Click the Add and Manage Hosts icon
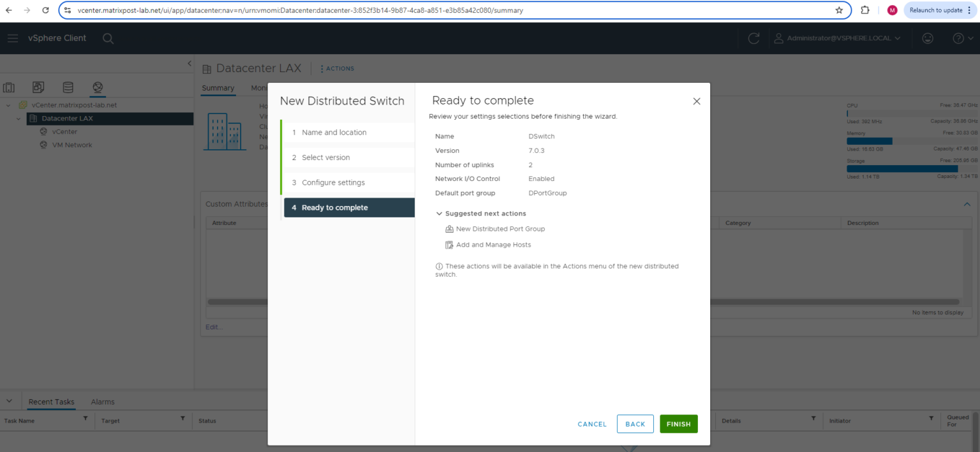 pos(450,244)
